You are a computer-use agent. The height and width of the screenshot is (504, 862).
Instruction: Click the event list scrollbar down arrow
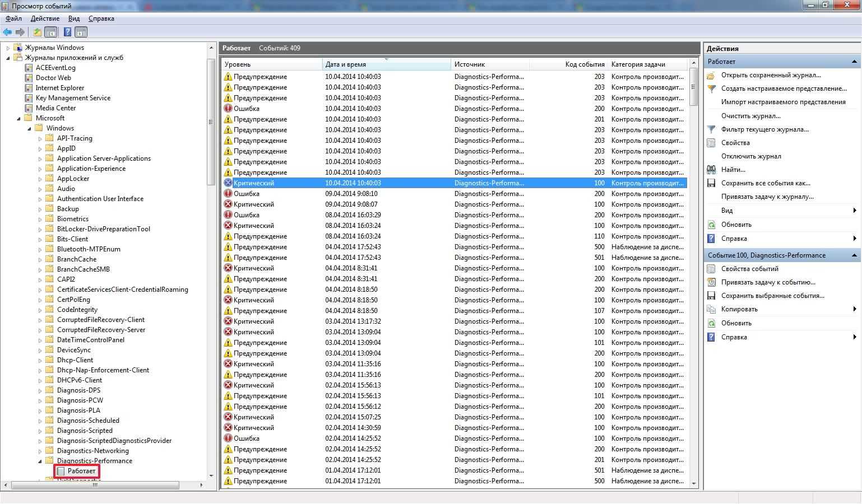click(694, 483)
